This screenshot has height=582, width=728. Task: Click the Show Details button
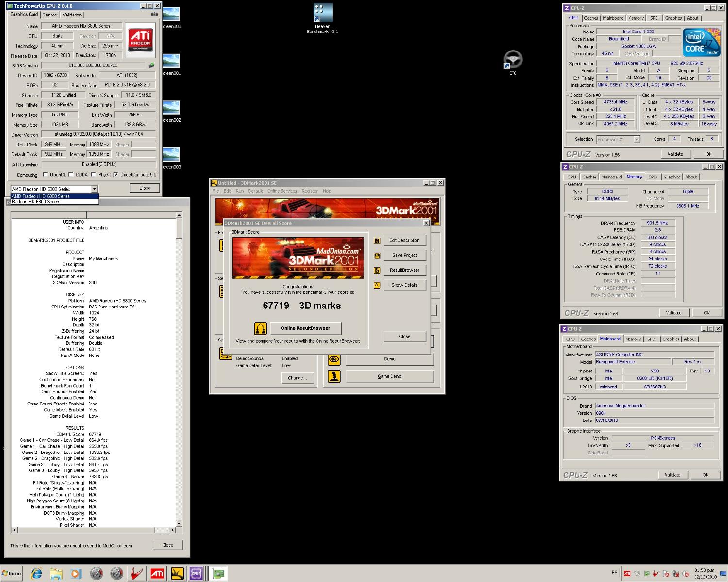point(404,285)
